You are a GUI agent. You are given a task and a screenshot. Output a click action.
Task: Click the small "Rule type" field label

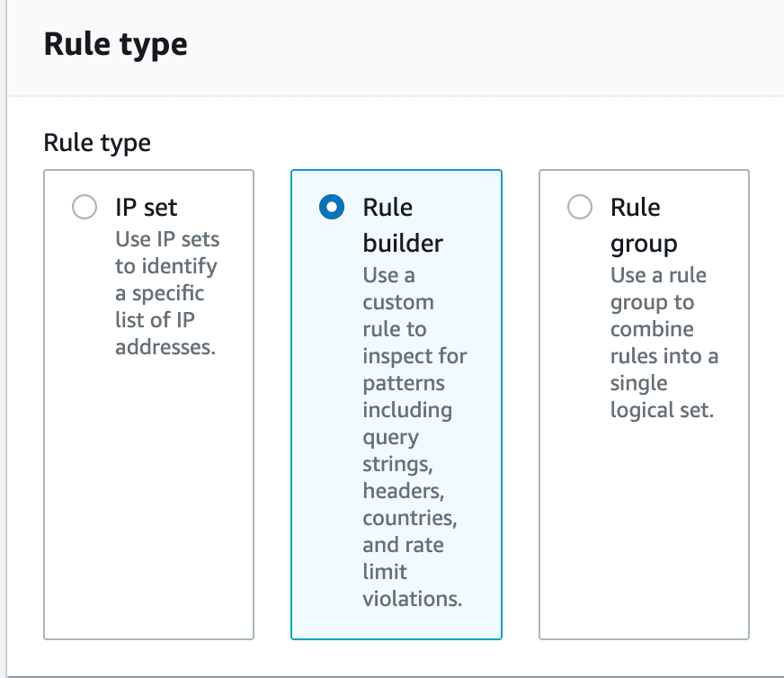coord(97,142)
